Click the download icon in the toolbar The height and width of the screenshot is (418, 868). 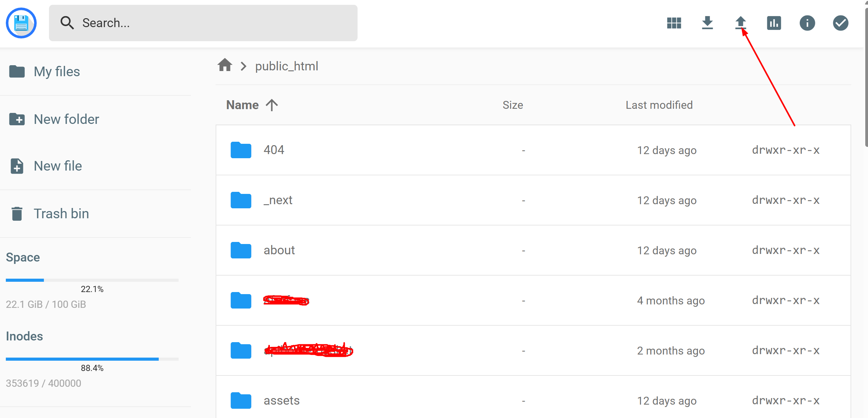[708, 23]
